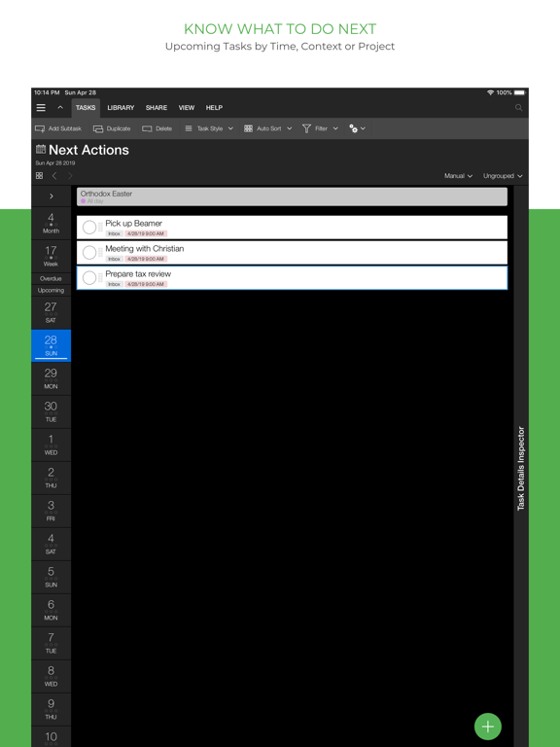Select 30 TUE in the date list

[x=51, y=411]
